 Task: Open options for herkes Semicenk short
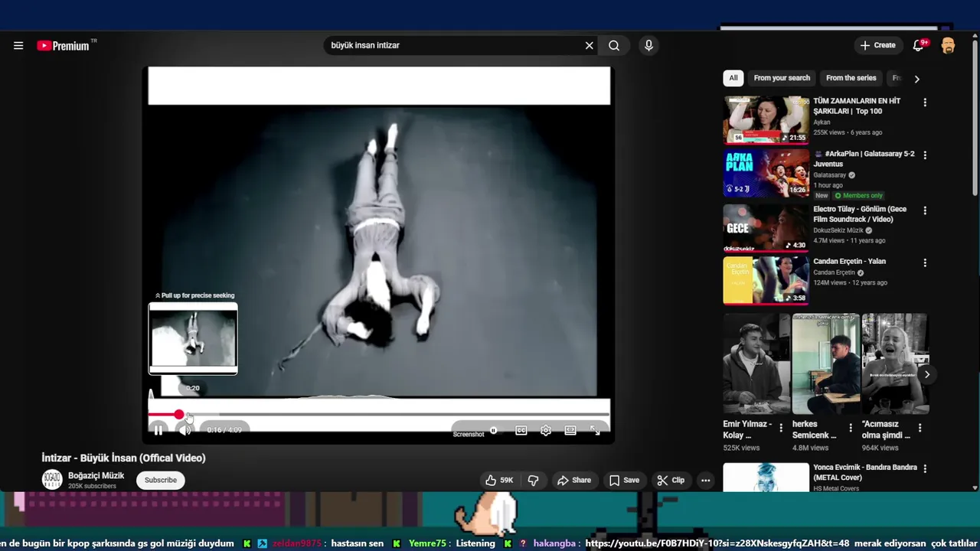[851, 428]
